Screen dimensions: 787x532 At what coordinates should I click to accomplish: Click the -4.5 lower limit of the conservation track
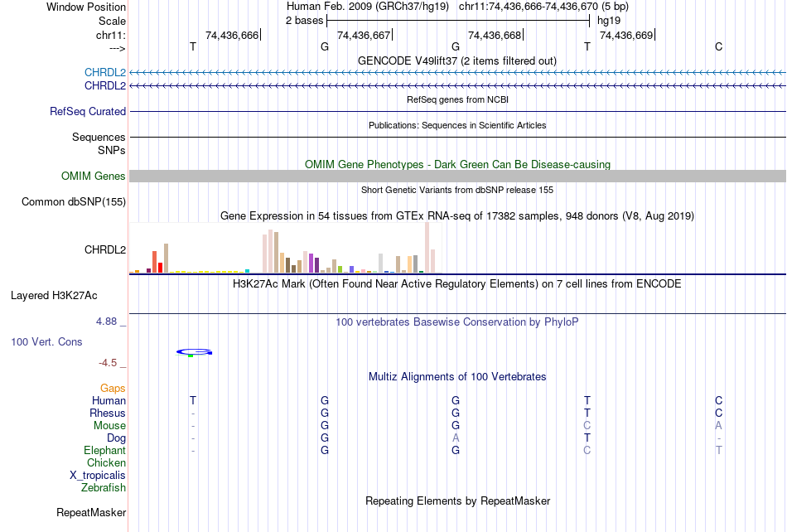click(108, 362)
